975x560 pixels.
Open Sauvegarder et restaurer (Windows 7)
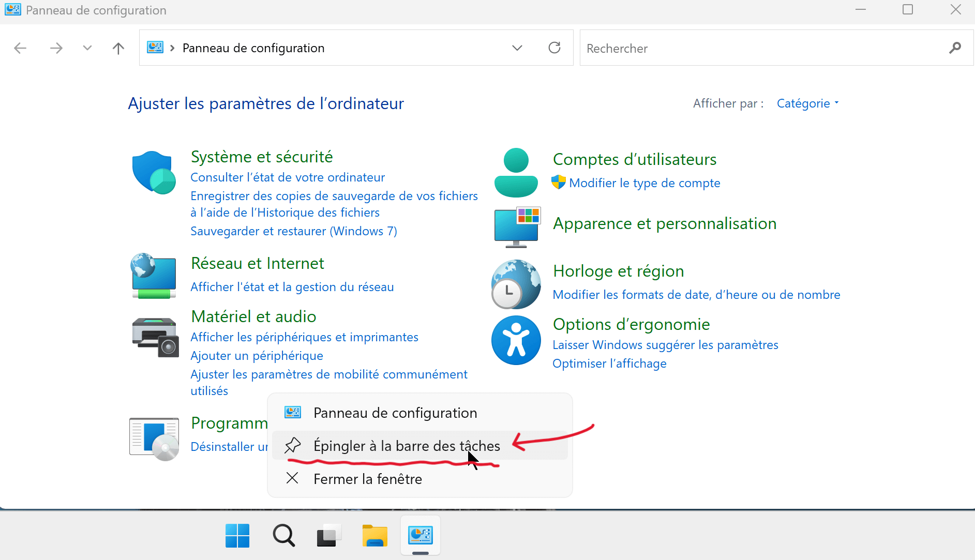pos(294,231)
